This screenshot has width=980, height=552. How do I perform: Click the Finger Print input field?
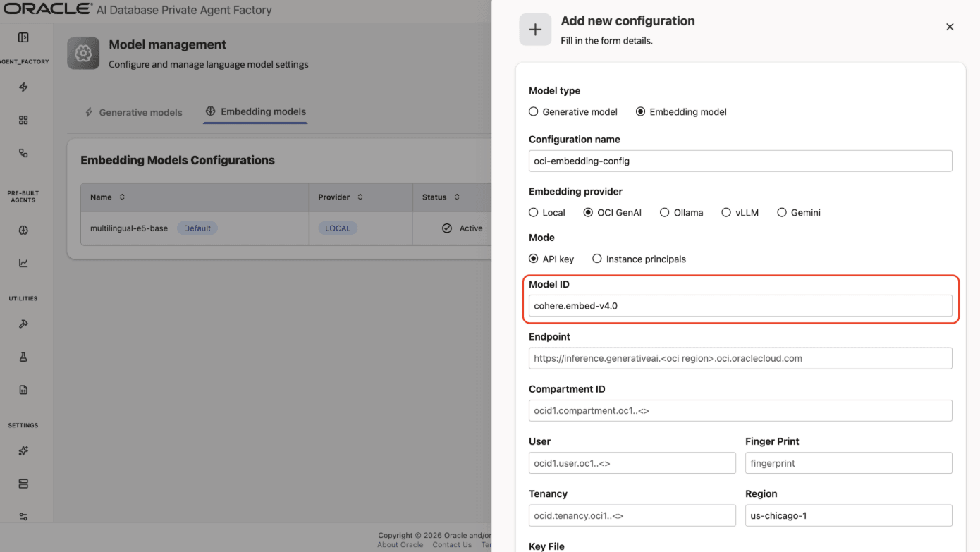click(849, 463)
